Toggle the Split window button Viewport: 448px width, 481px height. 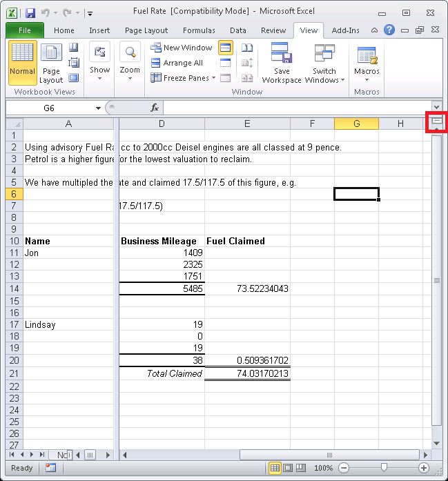[225, 48]
